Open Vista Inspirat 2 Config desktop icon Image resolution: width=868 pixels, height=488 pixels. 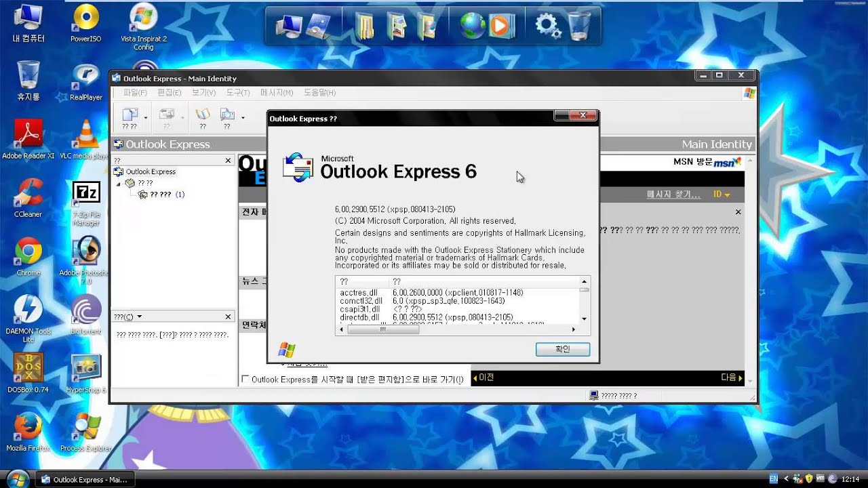pos(144,27)
